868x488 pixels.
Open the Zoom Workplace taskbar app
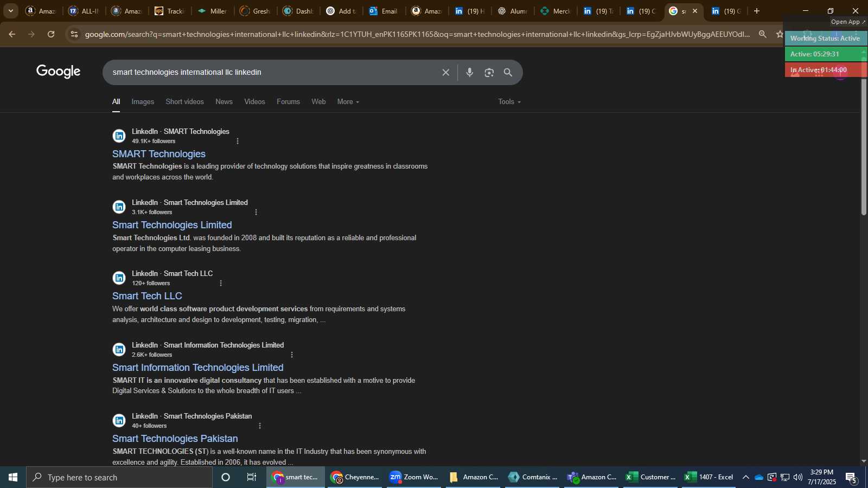[x=414, y=478]
